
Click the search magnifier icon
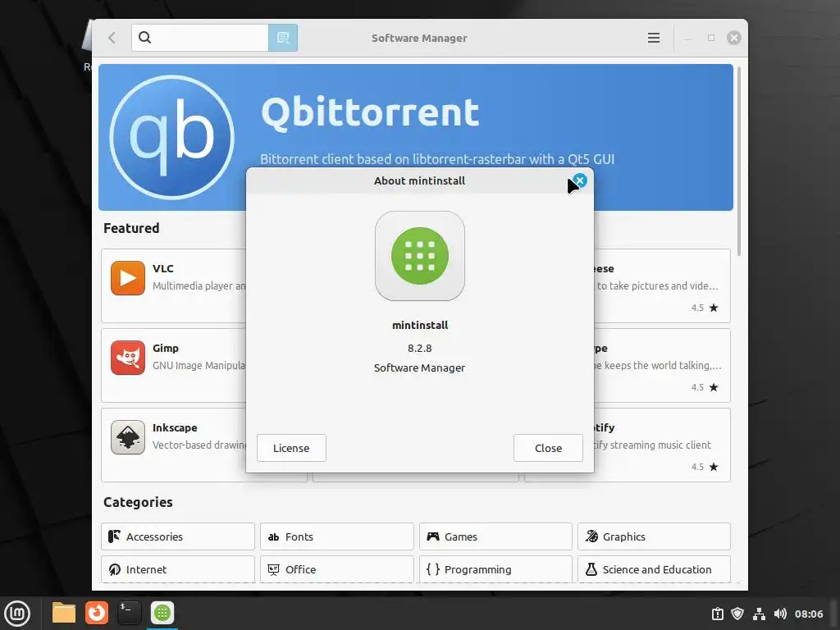[x=144, y=38]
